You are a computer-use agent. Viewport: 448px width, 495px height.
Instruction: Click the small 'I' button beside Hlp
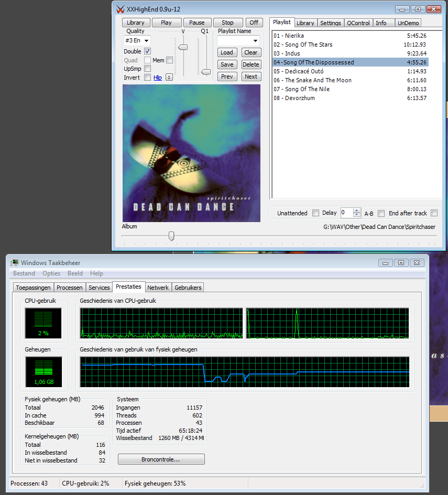(x=169, y=78)
